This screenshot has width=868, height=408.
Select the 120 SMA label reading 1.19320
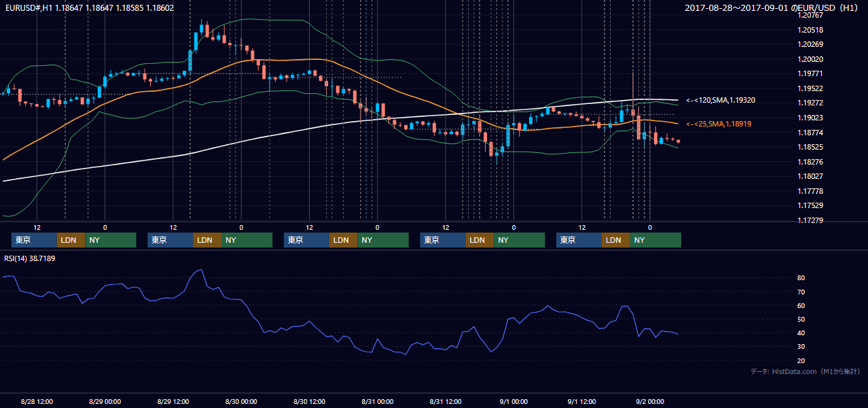[x=721, y=101]
